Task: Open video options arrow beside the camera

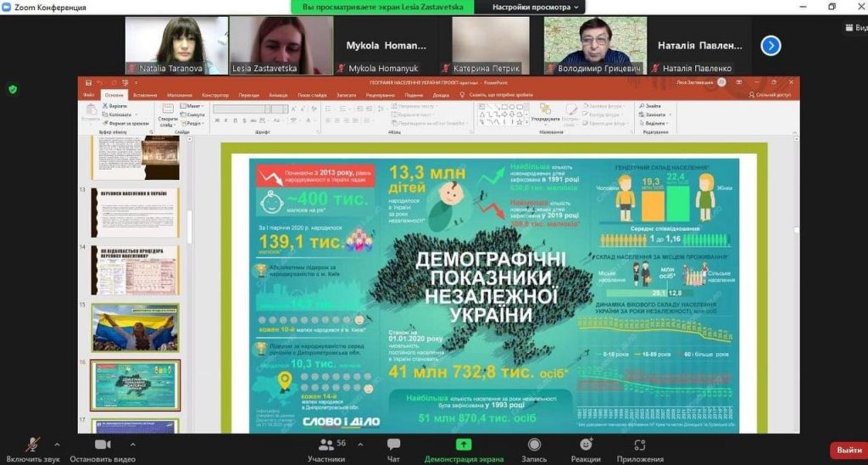Action: click(x=132, y=444)
